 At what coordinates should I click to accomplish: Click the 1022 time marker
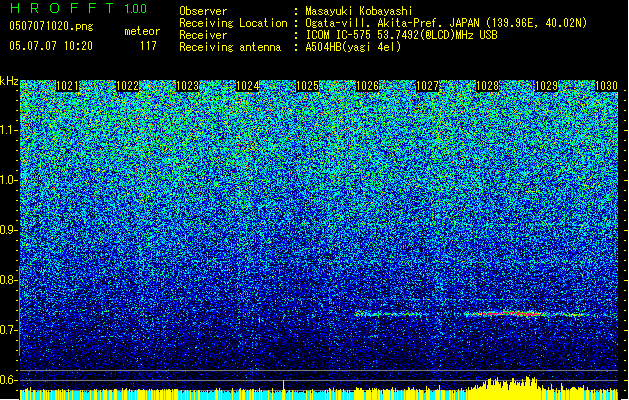(128, 86)
